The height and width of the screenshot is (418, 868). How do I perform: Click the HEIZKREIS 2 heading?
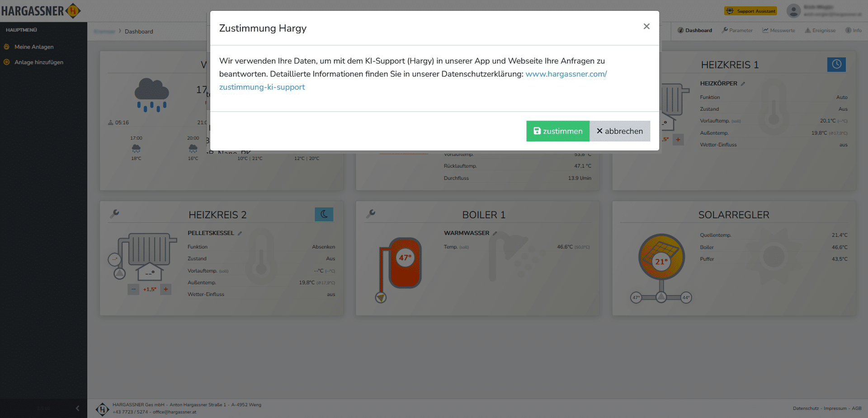click(217, 215)
